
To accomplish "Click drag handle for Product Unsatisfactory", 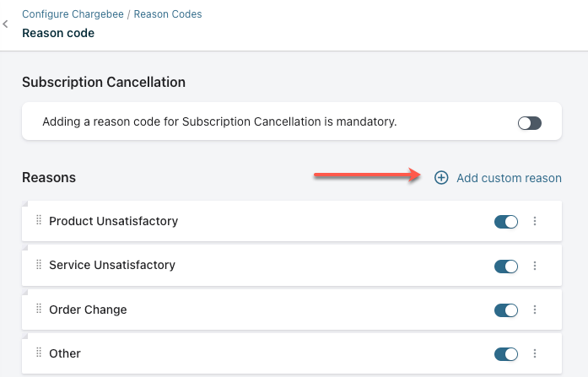I will point(39,221).
